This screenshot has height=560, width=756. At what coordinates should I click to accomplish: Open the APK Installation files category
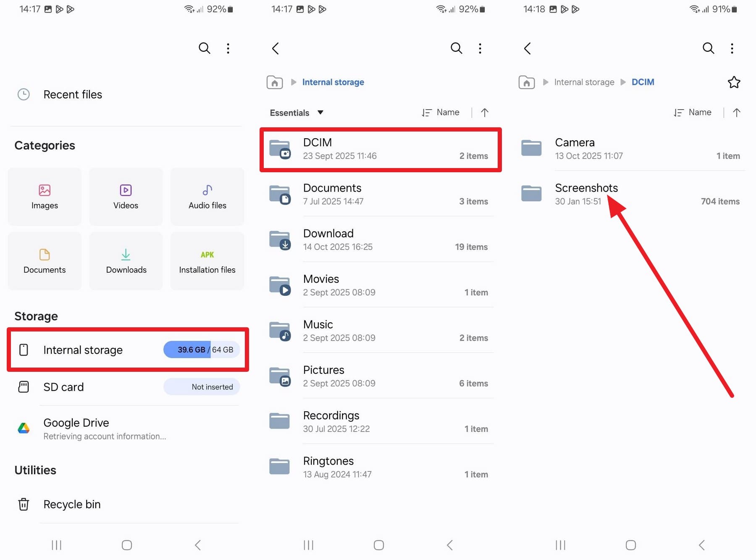tap(207, 260)
